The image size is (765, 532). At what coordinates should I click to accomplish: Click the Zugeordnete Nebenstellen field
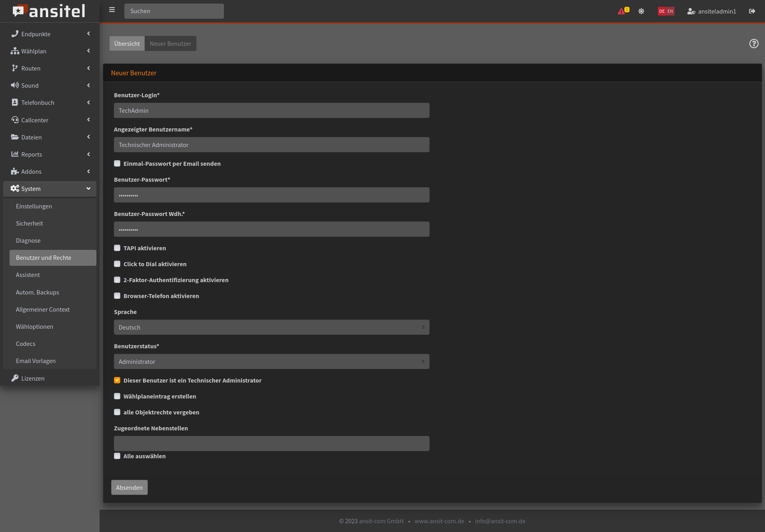pos(271,443)
